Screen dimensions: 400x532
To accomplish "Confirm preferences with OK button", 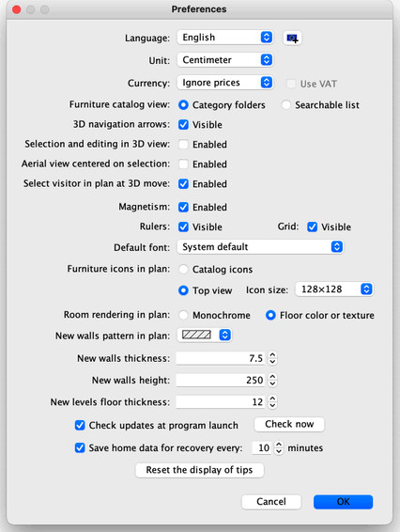I will [343, 502].
